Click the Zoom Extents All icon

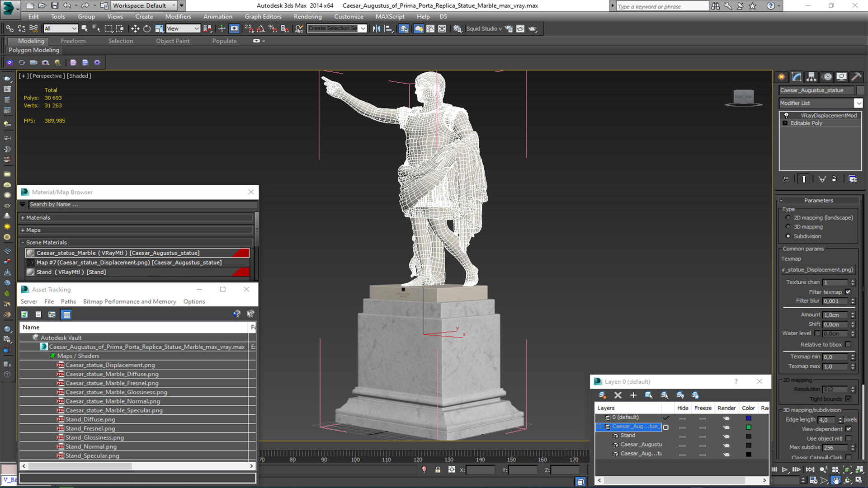tap(859, 470)
